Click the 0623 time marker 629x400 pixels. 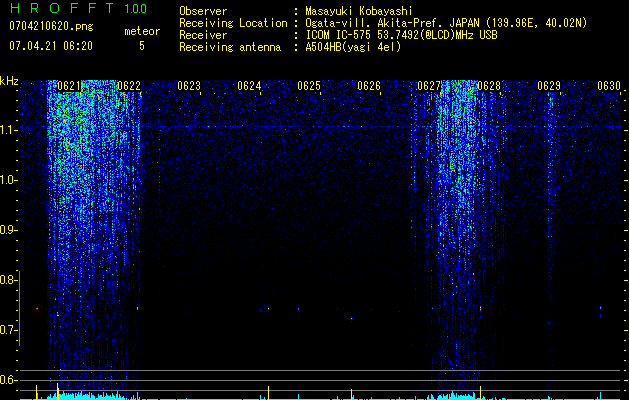[x=189, y=86]
